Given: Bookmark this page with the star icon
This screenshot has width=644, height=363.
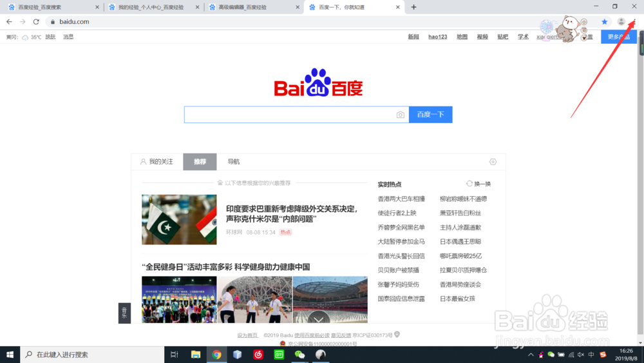Looking at the screenshot, I should [604, 21].
